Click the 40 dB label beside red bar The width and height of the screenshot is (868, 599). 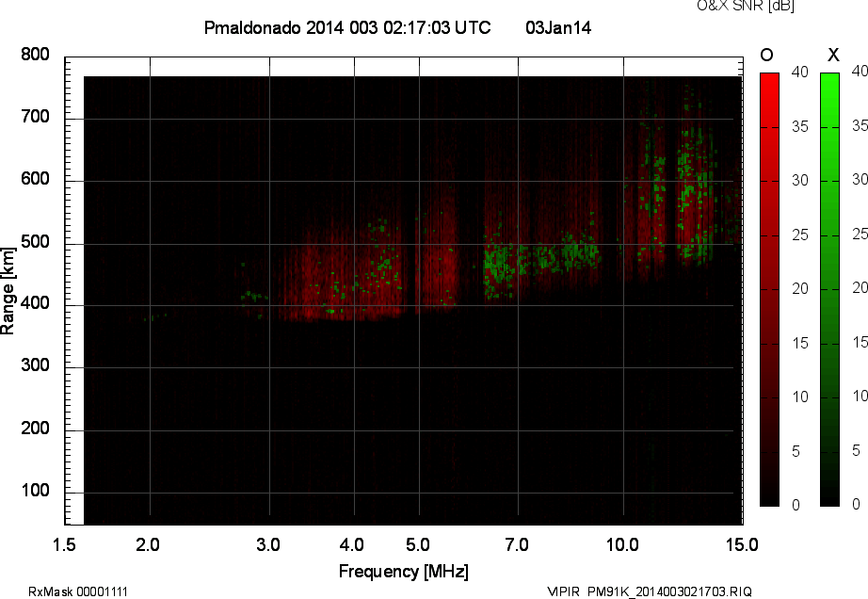[800, 72]
